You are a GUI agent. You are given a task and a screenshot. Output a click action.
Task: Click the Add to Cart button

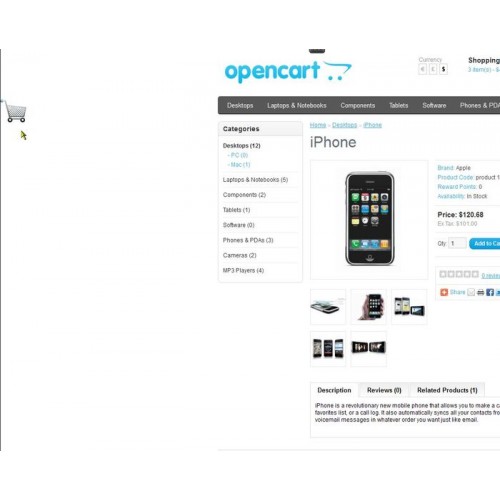coord(485,244)
